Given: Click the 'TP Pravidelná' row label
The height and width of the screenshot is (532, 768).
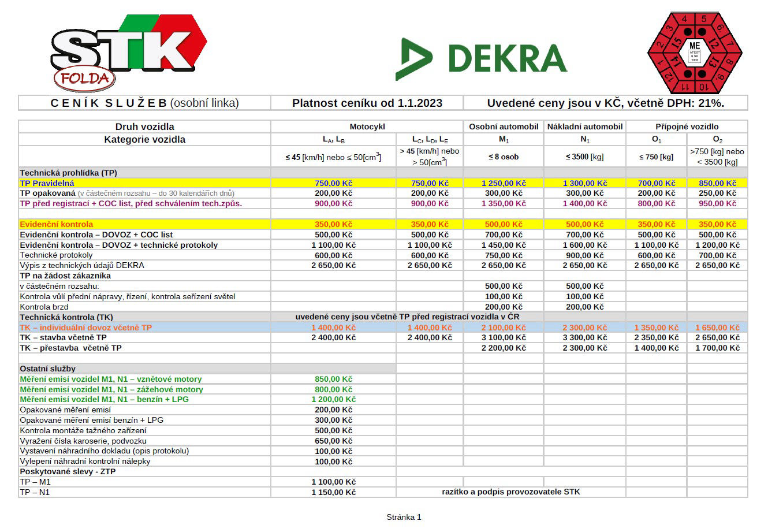Looking at the screenshot, I should pyautogui.click(x=47, y=183).
